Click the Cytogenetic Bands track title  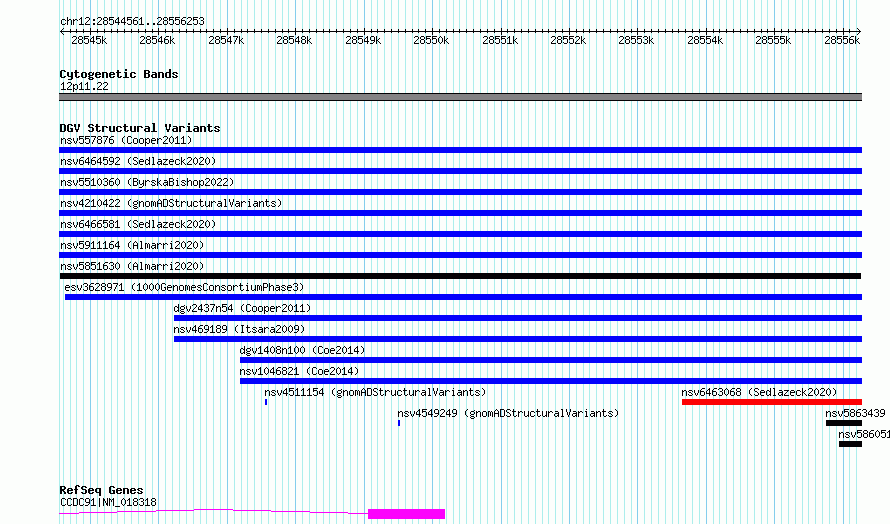click(x=119, y=74)
